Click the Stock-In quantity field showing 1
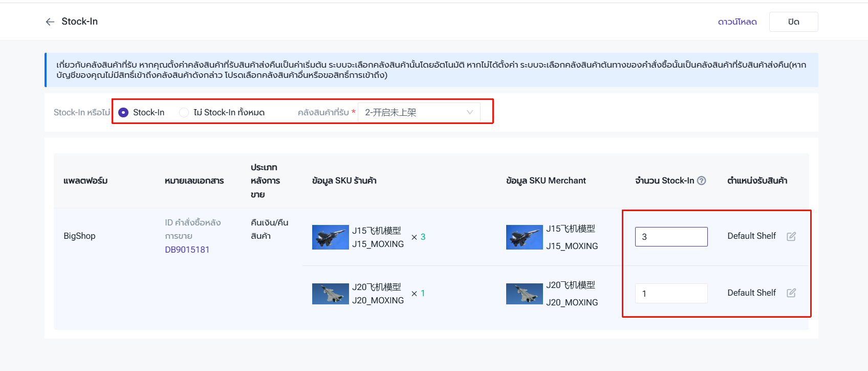This screenshot has height=371, width=868. coord(671,293)
